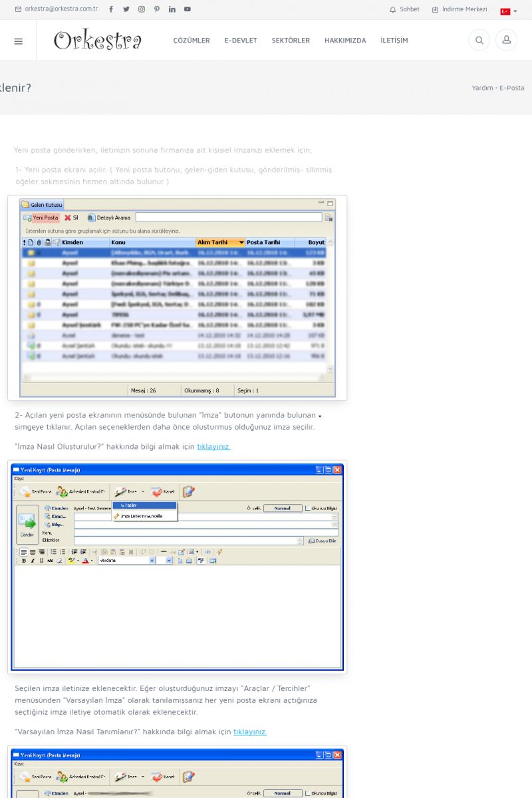
Task: Open the LinkedIn icon
Action: pos(172,9)
